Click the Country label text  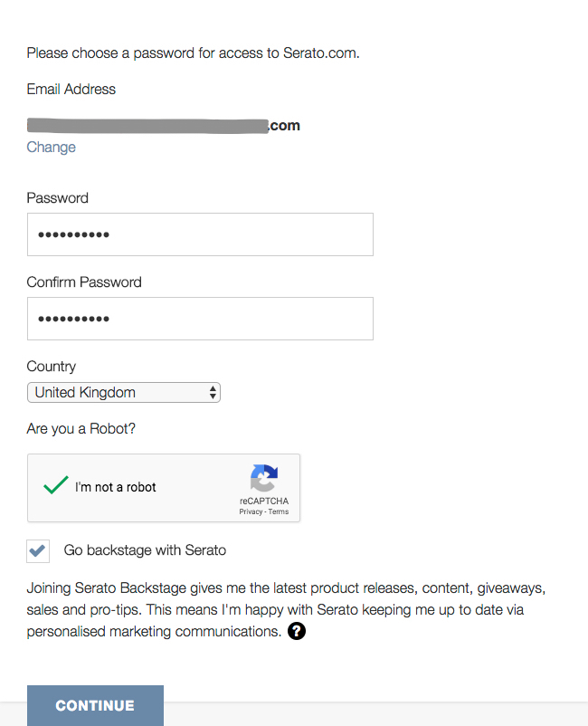[52, 366]
